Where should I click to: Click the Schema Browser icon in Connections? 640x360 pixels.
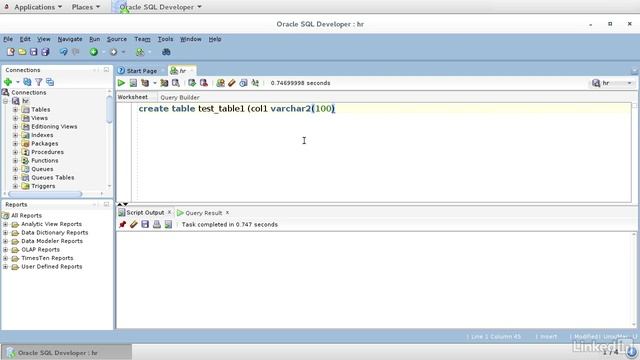point(50,82)
